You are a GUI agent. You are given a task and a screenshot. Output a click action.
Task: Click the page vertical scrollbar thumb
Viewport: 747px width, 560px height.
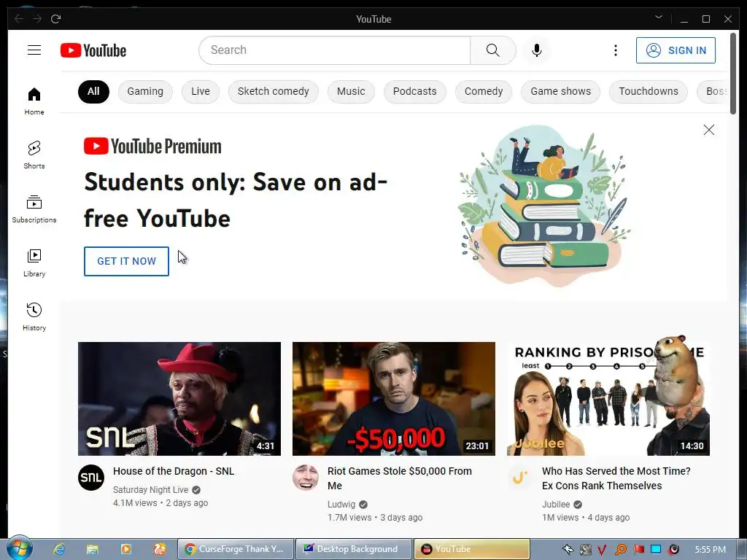[733, 72]
